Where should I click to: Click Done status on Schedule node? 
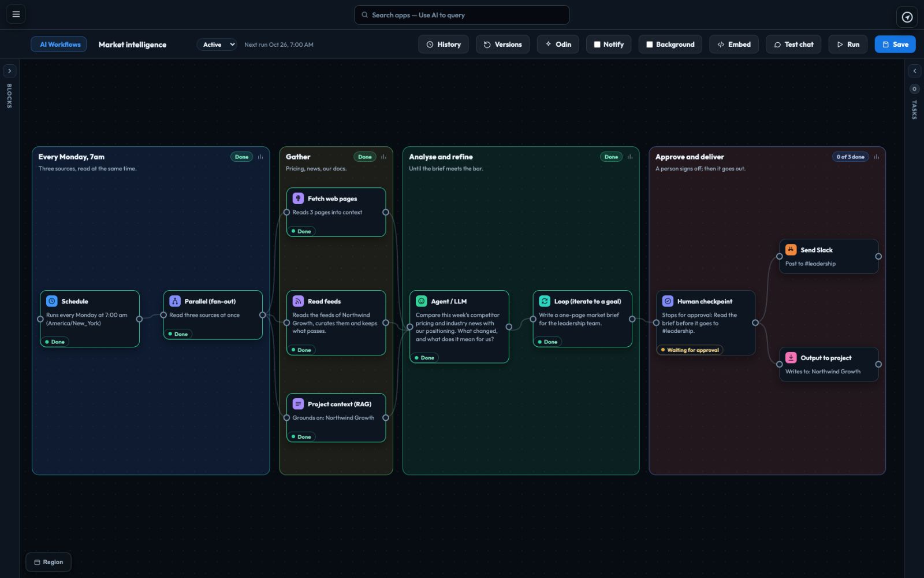(55, 342)
